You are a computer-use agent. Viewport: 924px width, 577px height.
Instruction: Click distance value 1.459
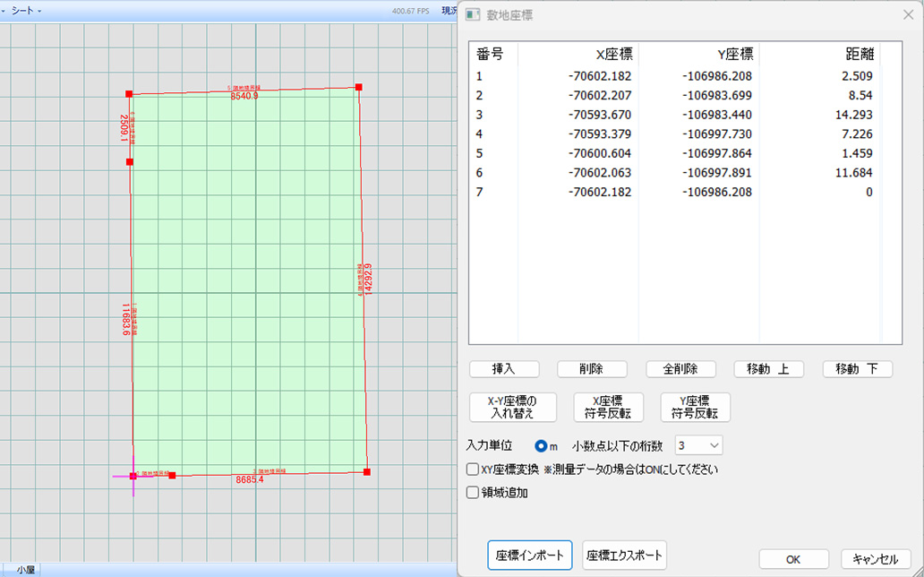858,153
